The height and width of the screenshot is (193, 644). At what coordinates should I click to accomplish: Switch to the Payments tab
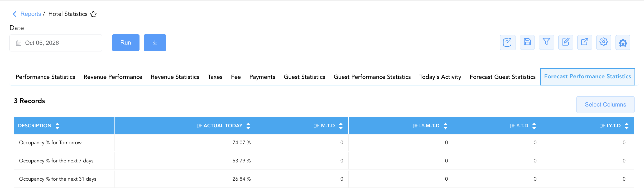(262, 77)
